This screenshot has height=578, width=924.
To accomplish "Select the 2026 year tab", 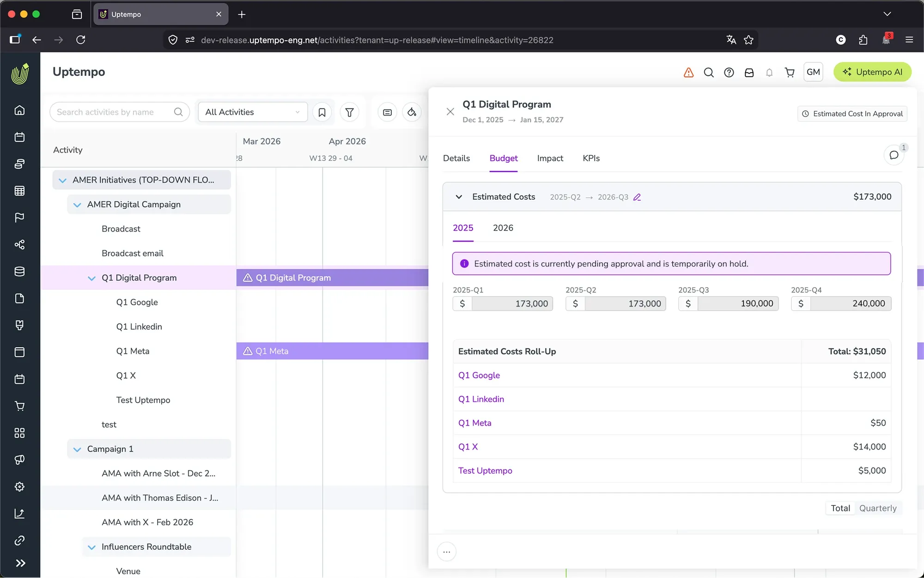I will pos(503,228).
